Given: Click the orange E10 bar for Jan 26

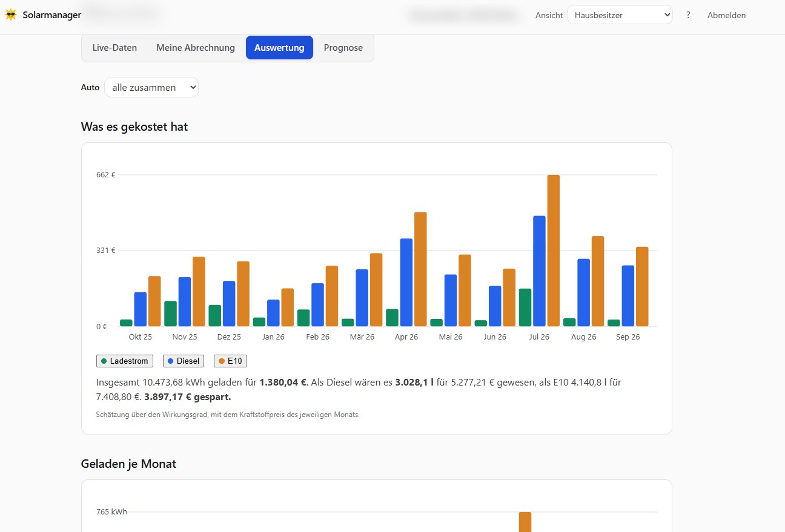Looking at the screenshot, I should pos(288,307).
